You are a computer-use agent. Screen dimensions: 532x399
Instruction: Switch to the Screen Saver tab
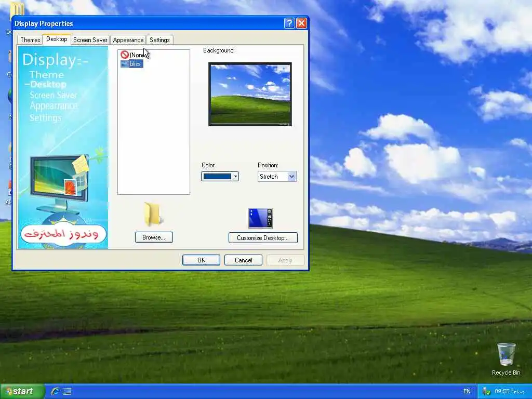[x=90, y=40]
